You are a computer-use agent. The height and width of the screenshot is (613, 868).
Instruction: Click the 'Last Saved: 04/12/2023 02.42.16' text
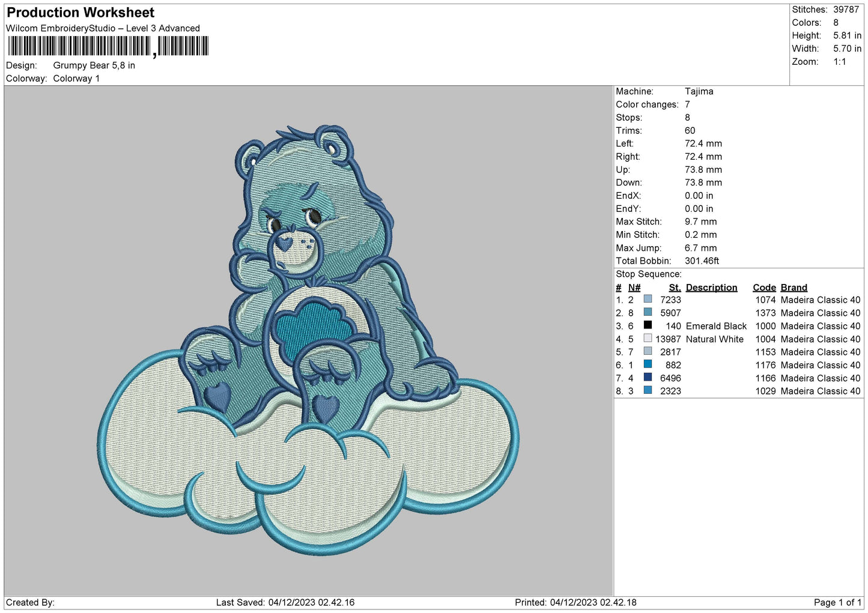[285, 603]
